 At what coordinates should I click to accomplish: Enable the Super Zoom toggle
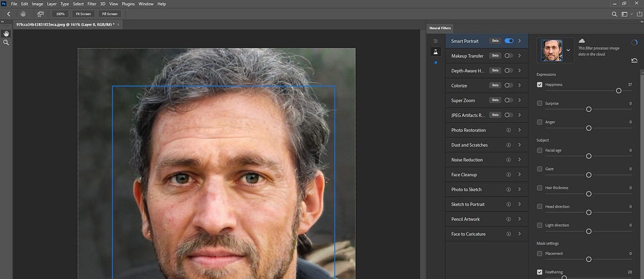click(x=509, y=100)
